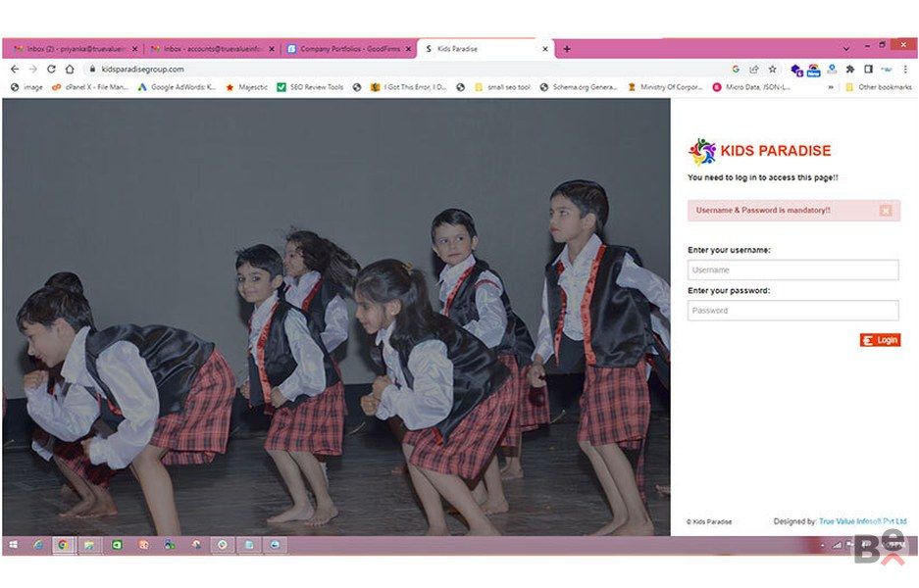Open the extensions puzzle icon
Viewport: 919px width, 588px height.
click(x=849, y=70)
